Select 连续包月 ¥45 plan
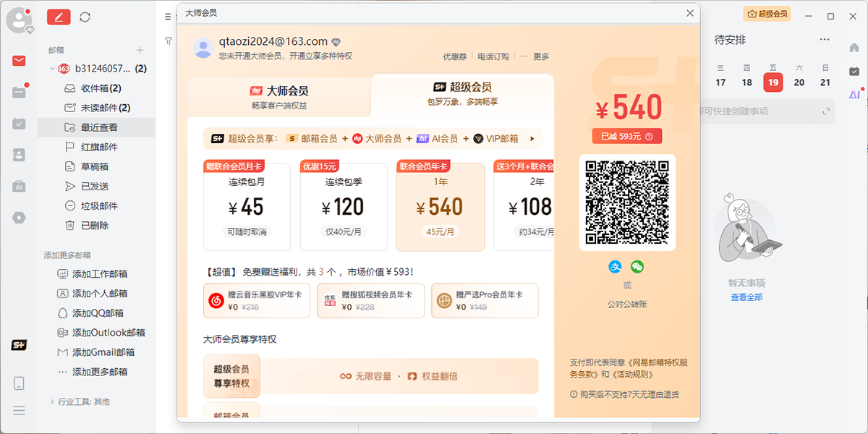Viewport: 868px width, 434px height. [246, 206]
